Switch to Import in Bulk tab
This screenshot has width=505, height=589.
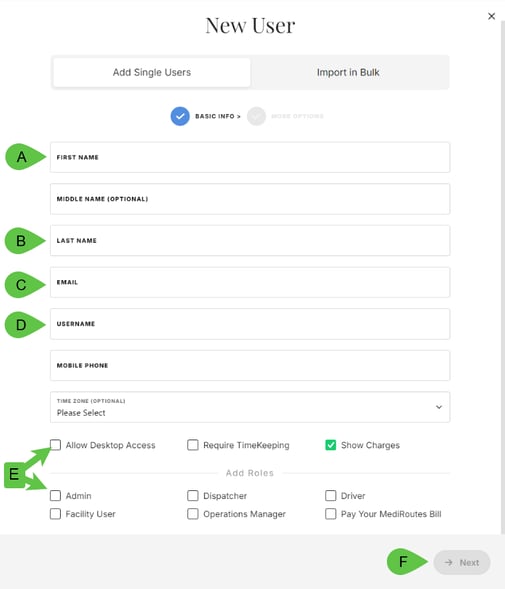point(348,72)
